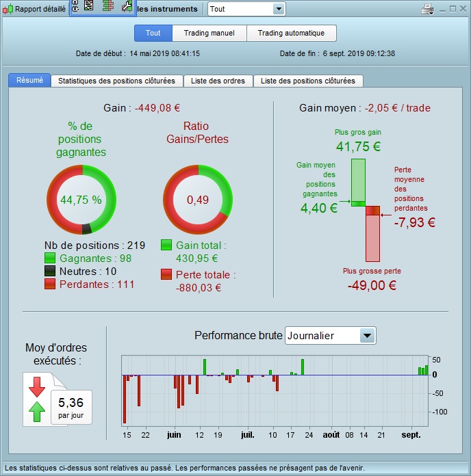This screenshot has height=476, width=471.
Task: Click the août label on the chart axis
Action: coord(331,435)
